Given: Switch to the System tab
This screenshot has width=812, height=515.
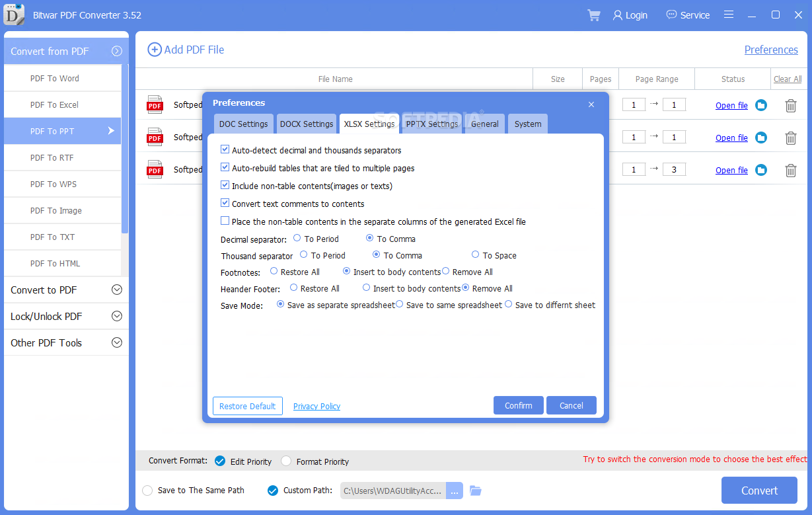Looking at the screenshot, I should [x=528, y=124].
